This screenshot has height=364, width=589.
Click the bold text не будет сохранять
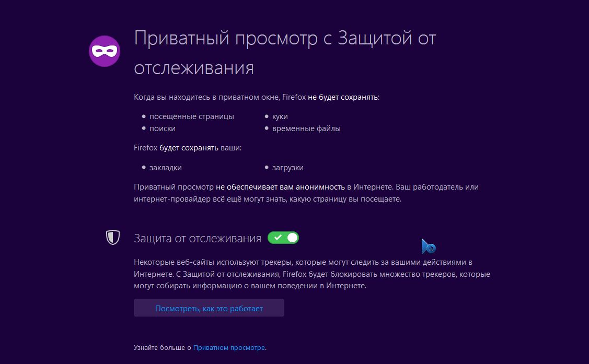(343, 97)
